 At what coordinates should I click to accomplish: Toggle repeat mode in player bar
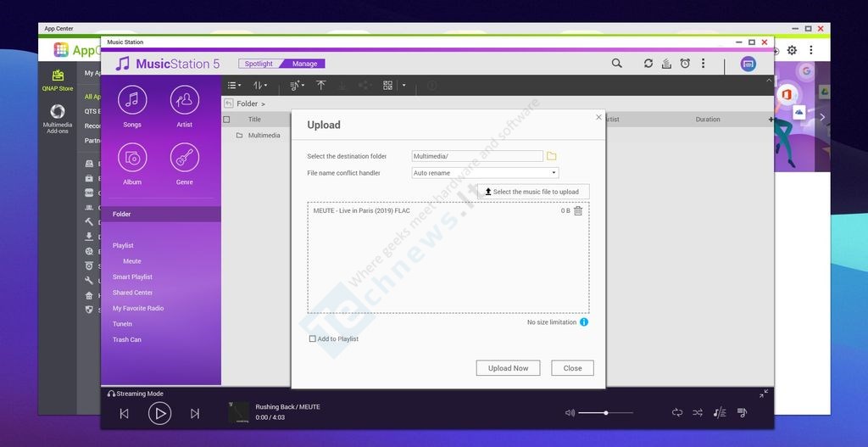(677, 413)
